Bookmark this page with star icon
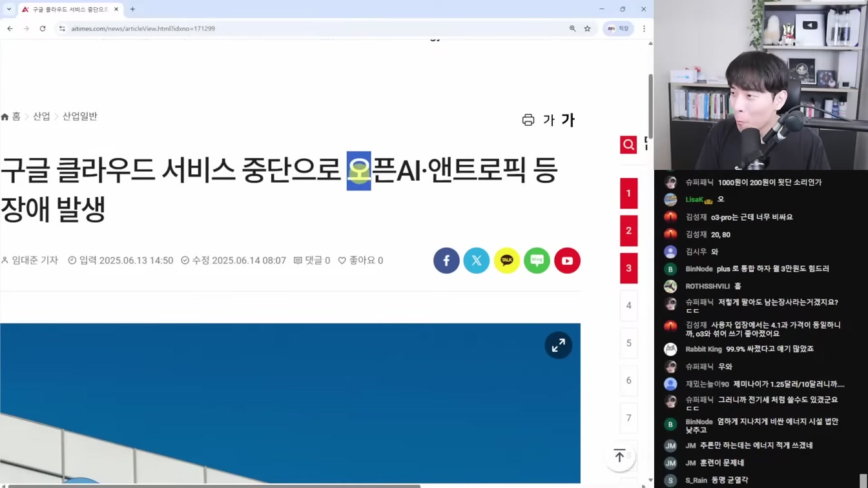The width and height of the screenshot is (868, 488). (587, 28)
